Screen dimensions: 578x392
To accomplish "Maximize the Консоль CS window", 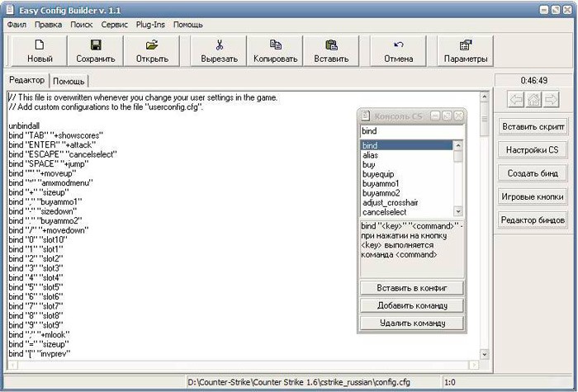I will point(447,116).
